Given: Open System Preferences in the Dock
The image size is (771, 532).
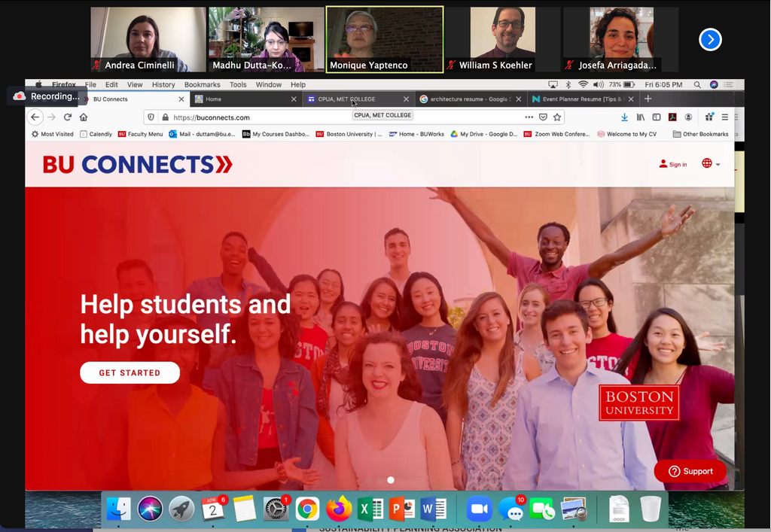Looking at the screenshot, I should click(276, 509).
